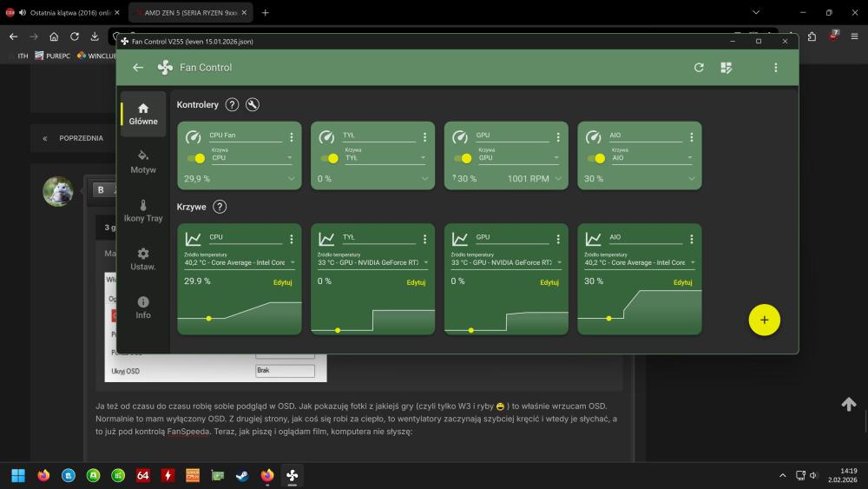Toggle the AIO controller switch
868x489 pixels.
tap(596, 158)
